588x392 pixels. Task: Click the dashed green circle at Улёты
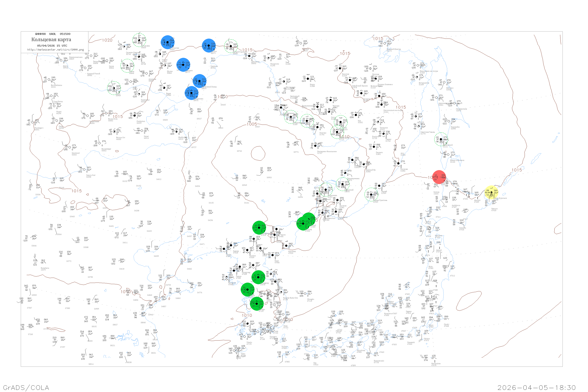point(127,66)
